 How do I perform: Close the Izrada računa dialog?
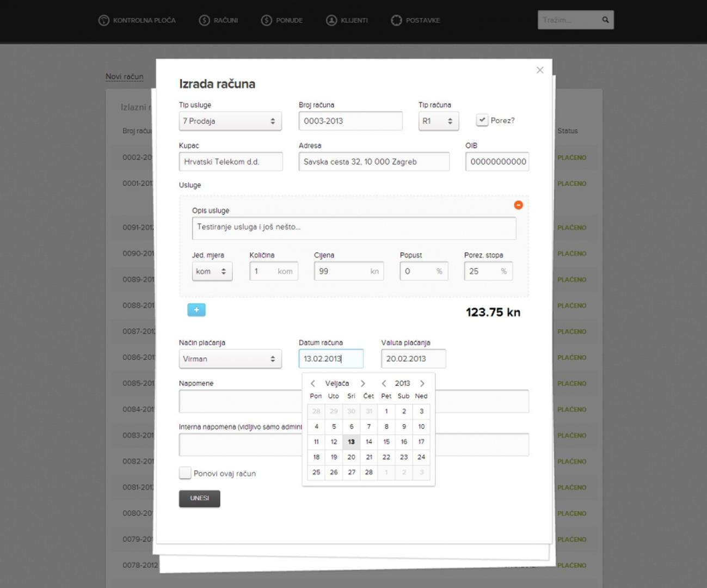pyautogui.click(x=540, y=70)
